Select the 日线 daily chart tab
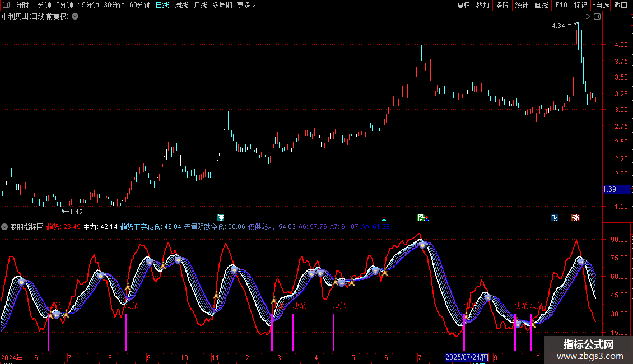The image size is (633, 364). (162, 5)
